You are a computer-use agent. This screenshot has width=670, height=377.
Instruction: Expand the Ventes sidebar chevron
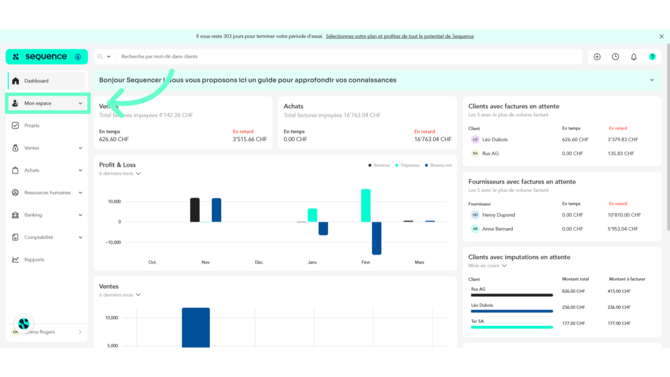(x=80, y=148)
